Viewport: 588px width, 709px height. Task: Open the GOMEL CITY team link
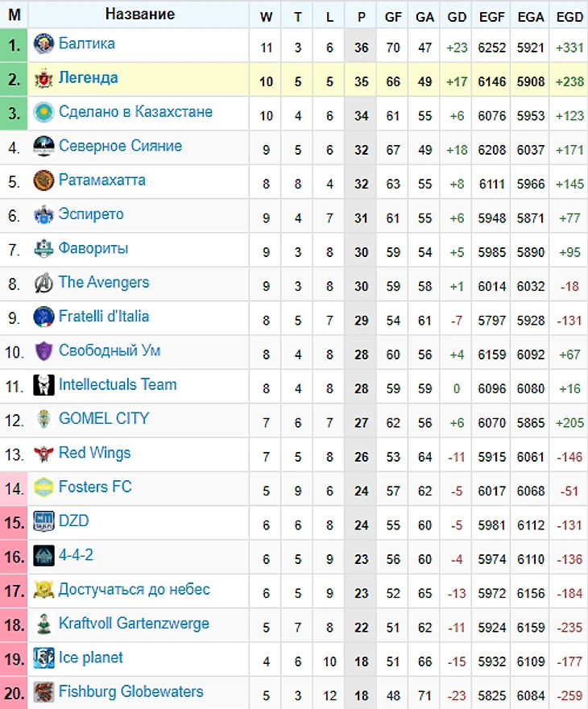pos(104,419)
